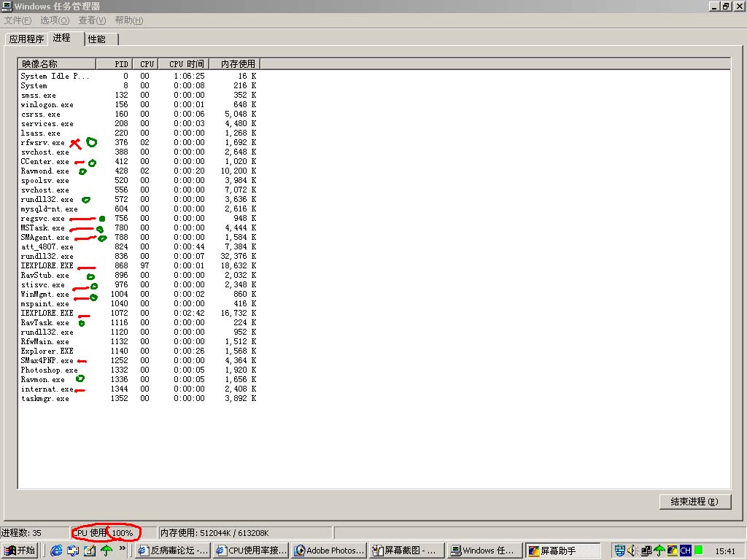Viewport: 747px width, 560px height.
Task: Select the winlogon.exe process row
Action: tap(139, 105)
